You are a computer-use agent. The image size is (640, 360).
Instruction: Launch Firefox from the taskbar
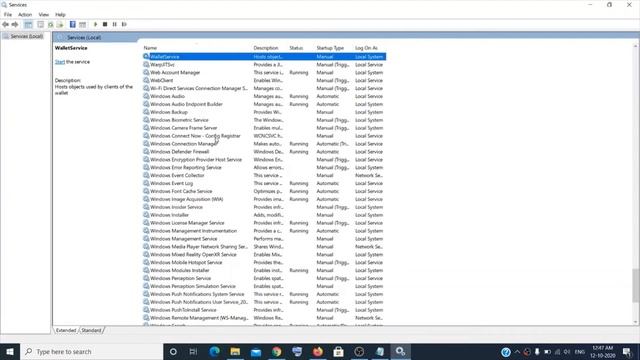pyautogui.click(x=318, y=351)
